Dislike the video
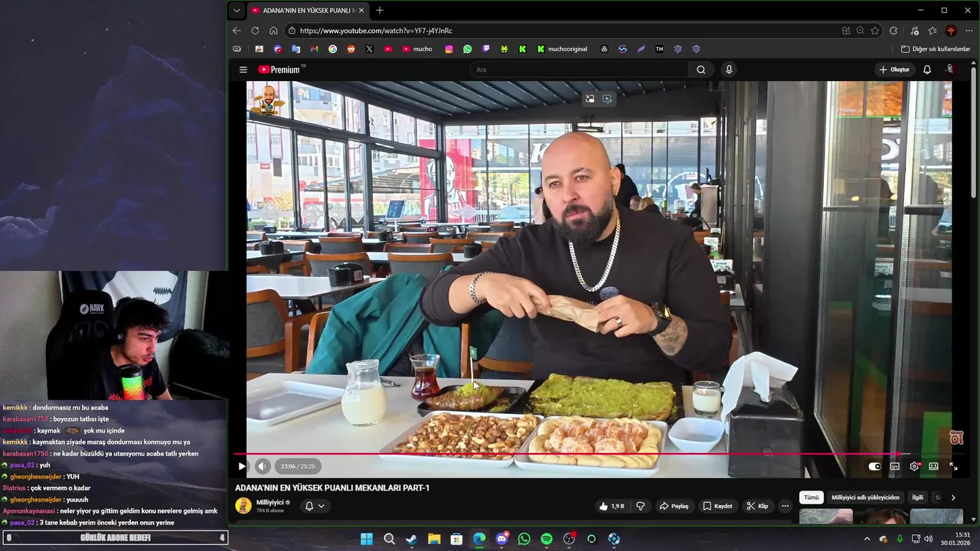The height and width of the screenshot is (551, 980). [x=641, y=506]
